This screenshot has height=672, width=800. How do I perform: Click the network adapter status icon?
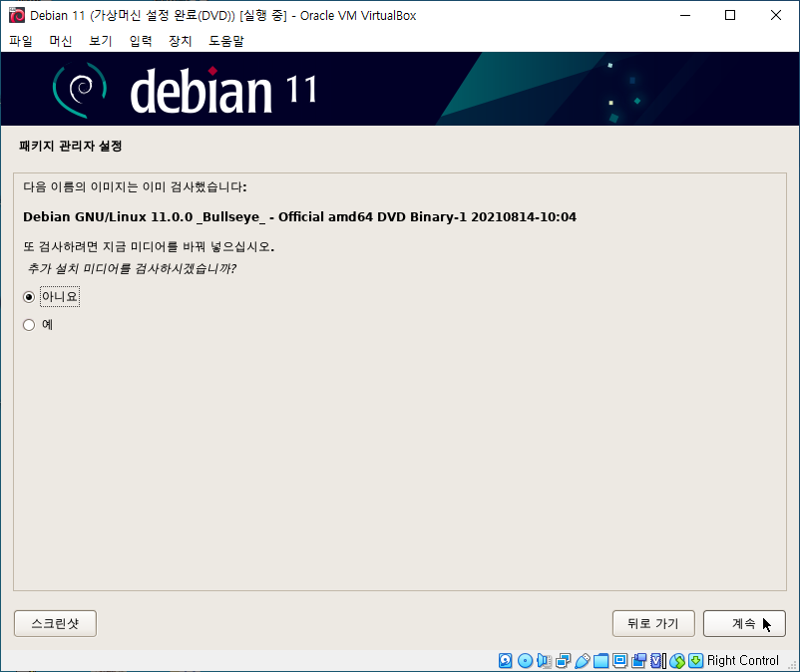tap(564, 661)
